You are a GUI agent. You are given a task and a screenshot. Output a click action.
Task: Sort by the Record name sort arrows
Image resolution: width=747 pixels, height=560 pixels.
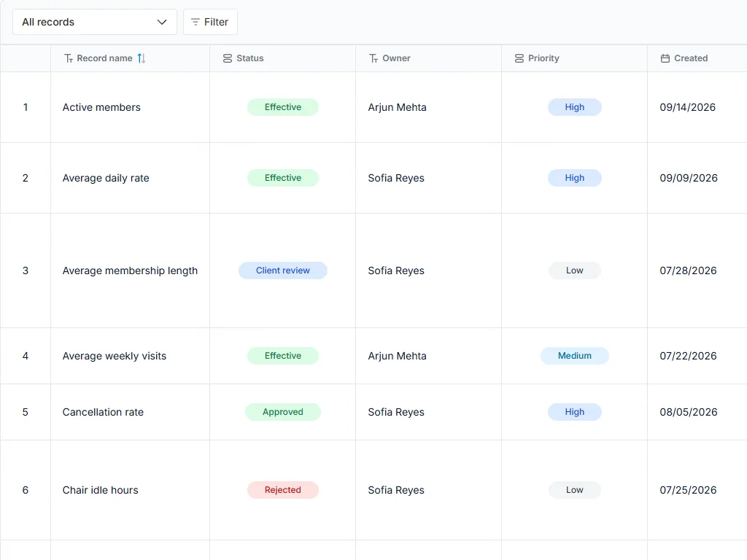tap(142, 58)
